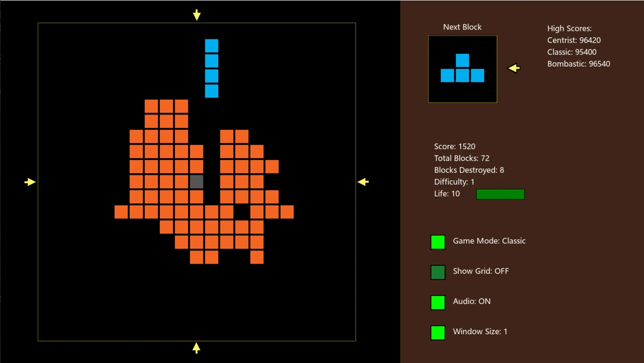Change window size using its green square
Image resolution: width=644 pixels, height=363 pixels.
point(438,333)
